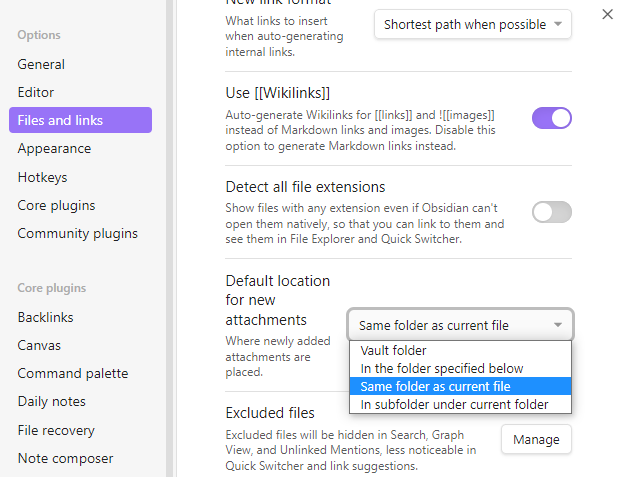Click the Manage button for Excluded files
The height and width of the screenshot is (477, 620).
(536, 439)
